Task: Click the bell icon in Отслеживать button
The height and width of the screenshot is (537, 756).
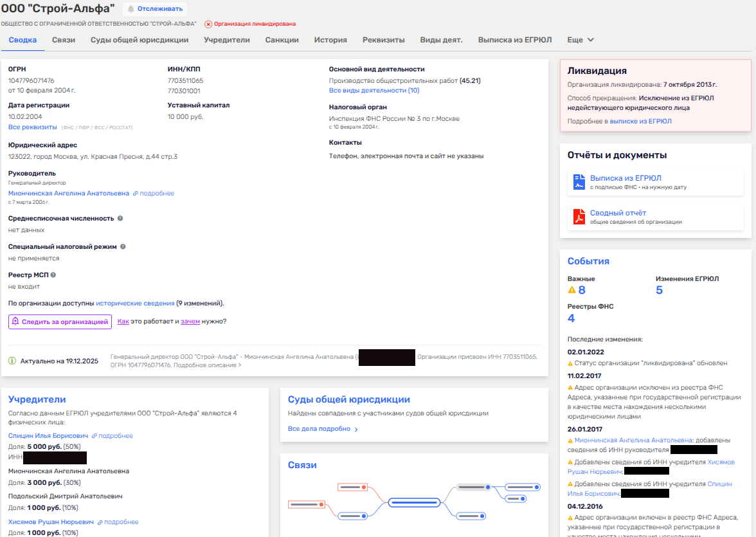Action: [x=131, y=9]
